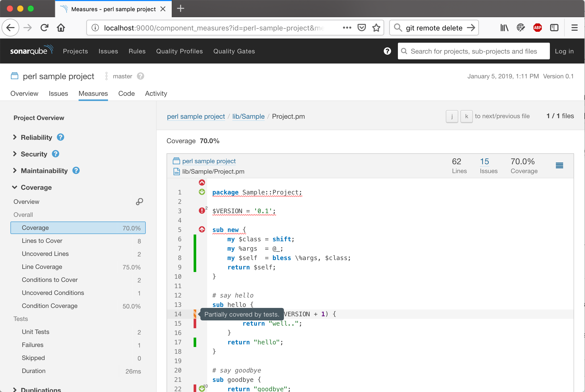585x392 pixels.
Task: Click the master branch help icon
Action: [x=141, y=76]
